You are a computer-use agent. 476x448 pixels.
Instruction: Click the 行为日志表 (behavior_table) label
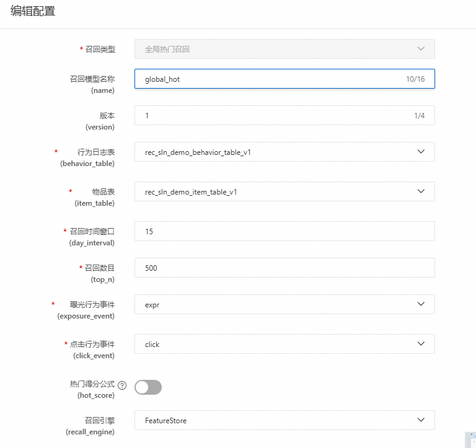coord(87,157)
